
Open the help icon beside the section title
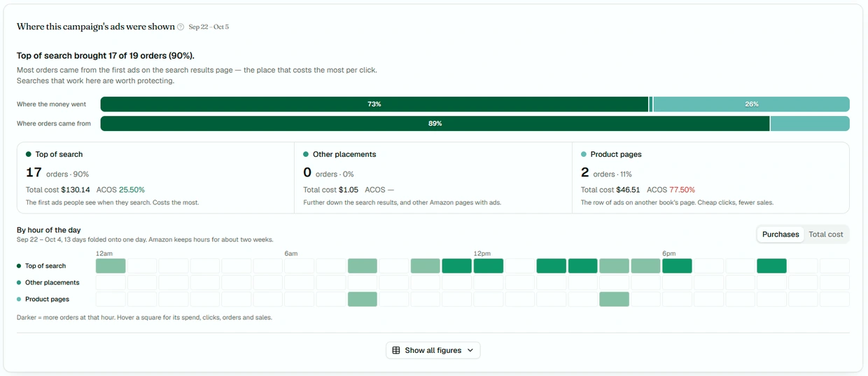(x=181, y=27)
